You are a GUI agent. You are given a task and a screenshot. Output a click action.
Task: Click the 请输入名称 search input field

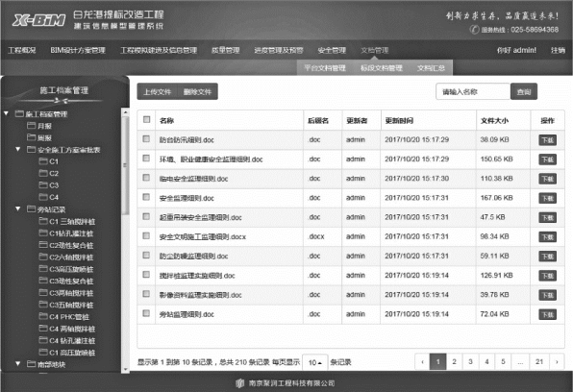[473, 91]
